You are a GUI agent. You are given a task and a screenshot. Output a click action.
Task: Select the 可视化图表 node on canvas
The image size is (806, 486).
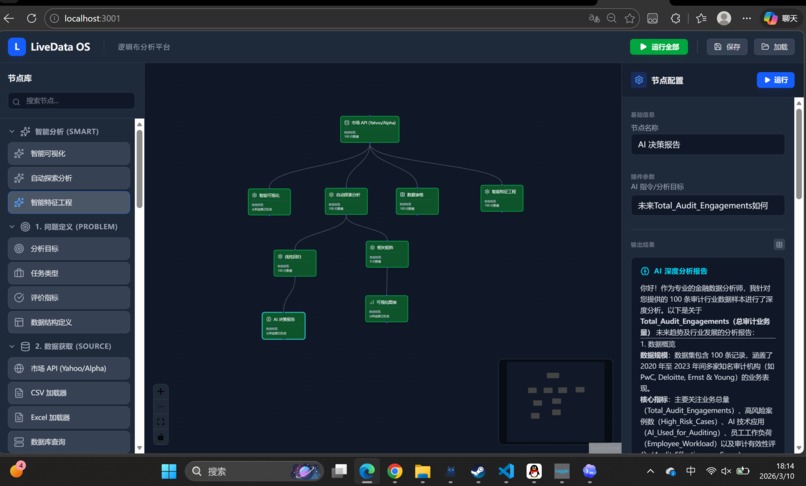point(387,309)
